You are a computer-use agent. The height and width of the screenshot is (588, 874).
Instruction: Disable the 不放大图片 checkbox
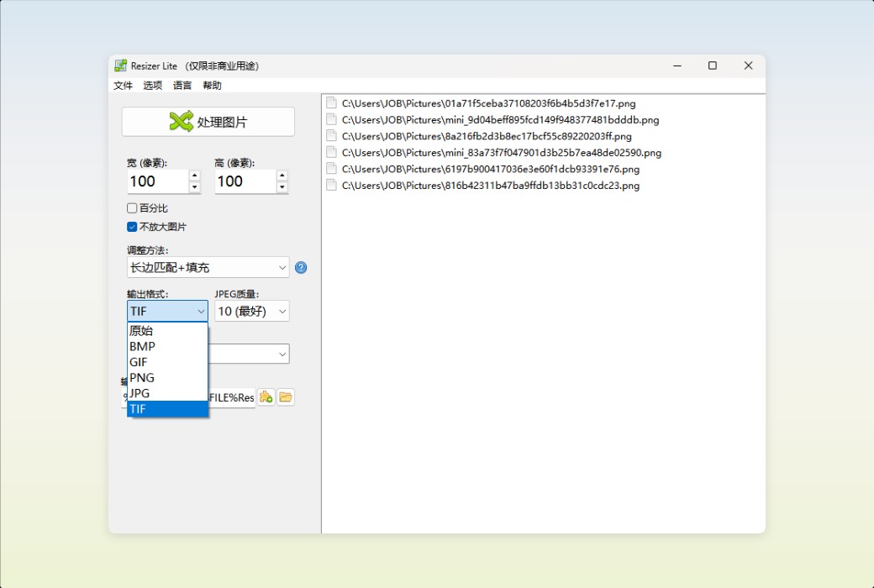(131, 226)
